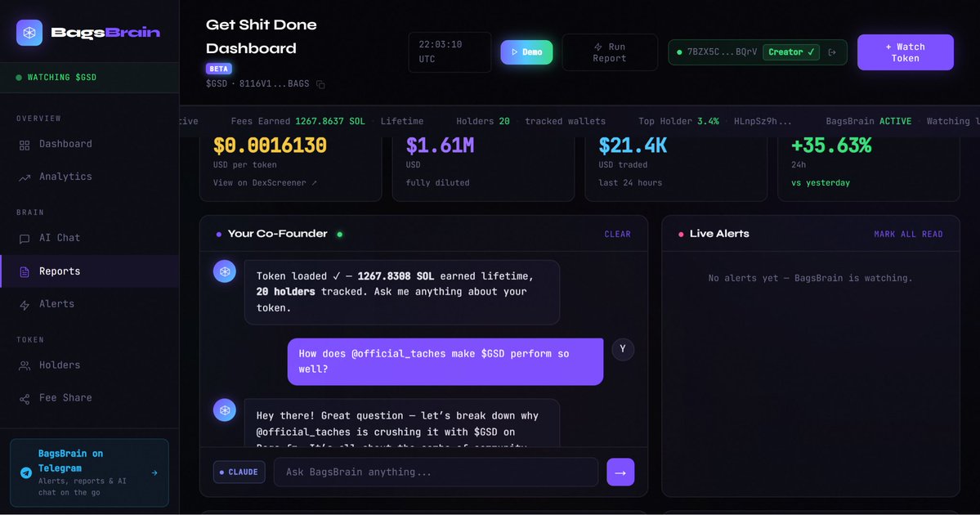Click the Live Alerts heading
This screenshot has width=980, height=515.
tap(718, 234)
